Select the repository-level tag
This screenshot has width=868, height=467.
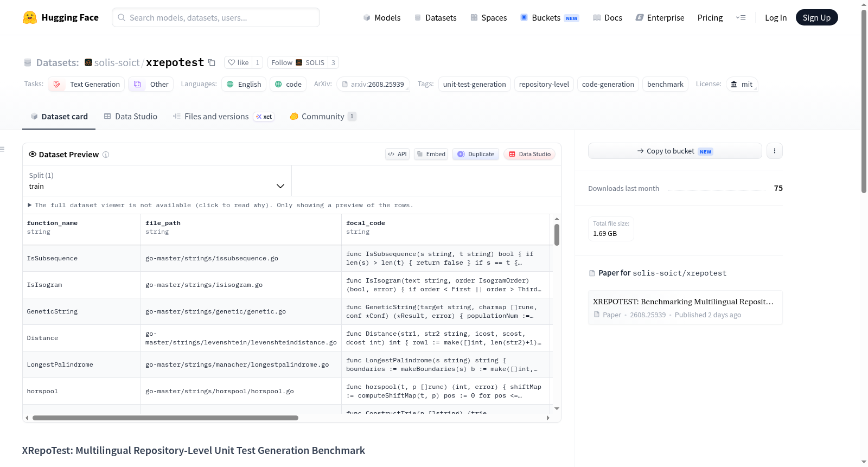point(544,84)
